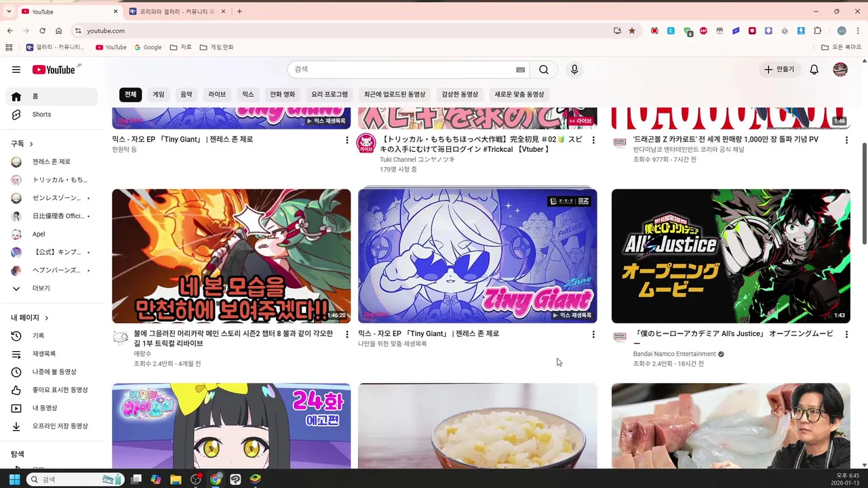868x488 pixels.
Task: Click the YouTube logo
Action: (x=54, y=70)
